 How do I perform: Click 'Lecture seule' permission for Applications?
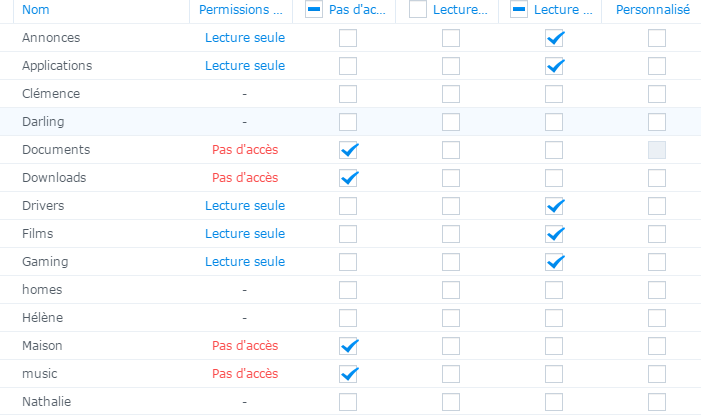click(x=244, y=66)
